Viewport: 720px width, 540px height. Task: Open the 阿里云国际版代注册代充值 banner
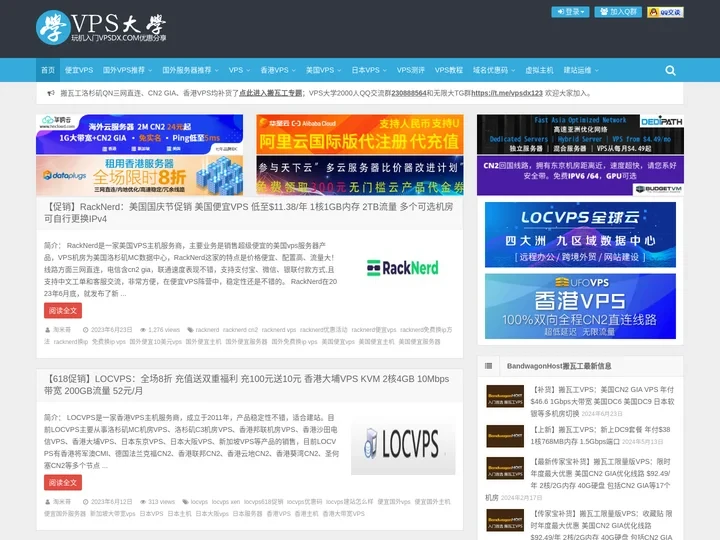pos(360,134)
